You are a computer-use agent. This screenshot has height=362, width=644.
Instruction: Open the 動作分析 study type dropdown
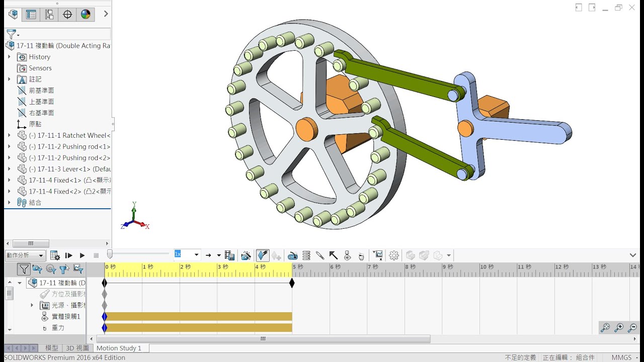coord(25,255)
